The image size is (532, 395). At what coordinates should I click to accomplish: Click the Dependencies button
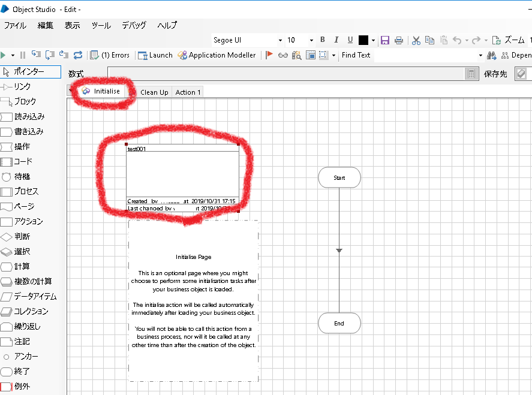pos(516,55)
